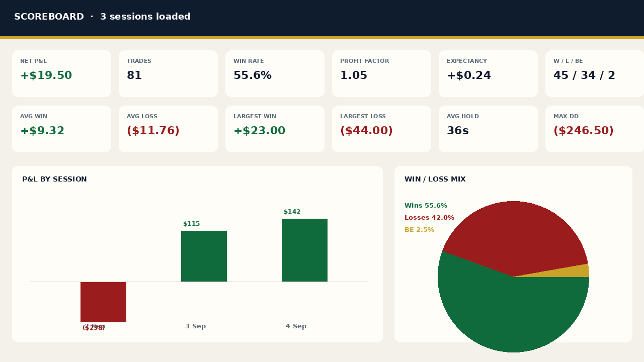Select the red loss bar in the session chart
Viewport: 644px width, 362px height.
pyautogui.click(x=103, y=302)
